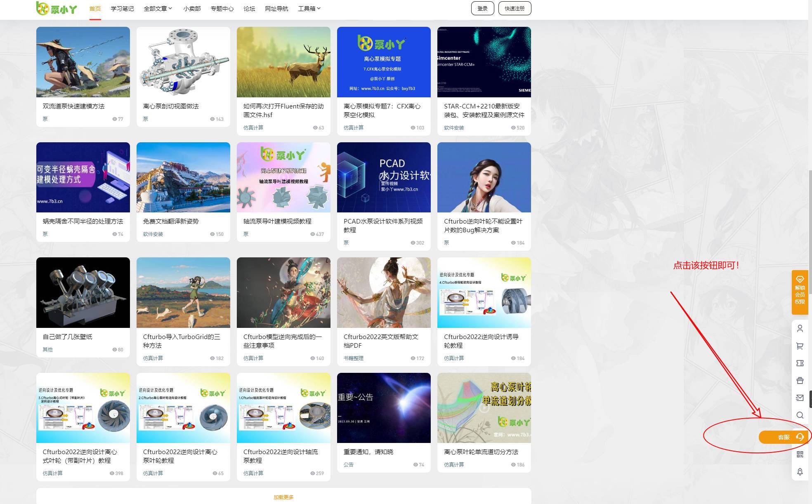Screen dimensions: 812x504
Task: Open the user profile icon in sidebar
Action: (x=800, y=328)
